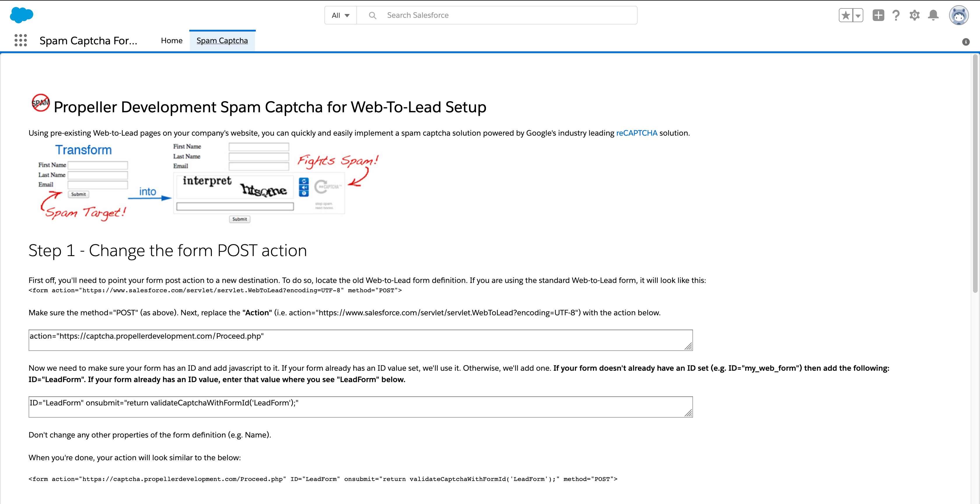The height and width of the screenshot is (504, 980).
Task: Follow the reCAPTCHA link
Action: [x=636, y=133]
